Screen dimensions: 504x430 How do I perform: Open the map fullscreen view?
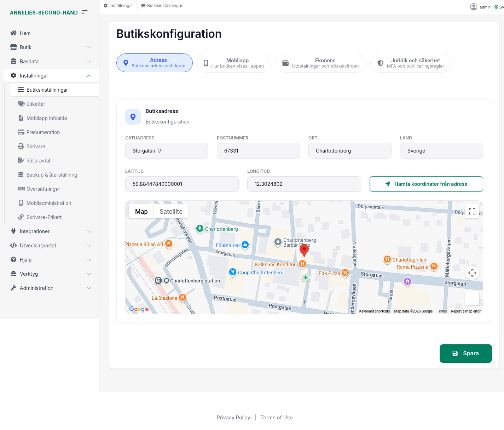tap(472, 211)
